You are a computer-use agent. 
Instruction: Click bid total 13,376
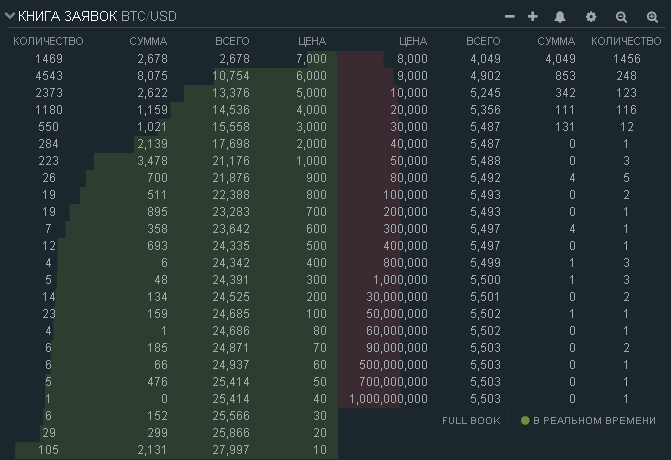(231, 93)
